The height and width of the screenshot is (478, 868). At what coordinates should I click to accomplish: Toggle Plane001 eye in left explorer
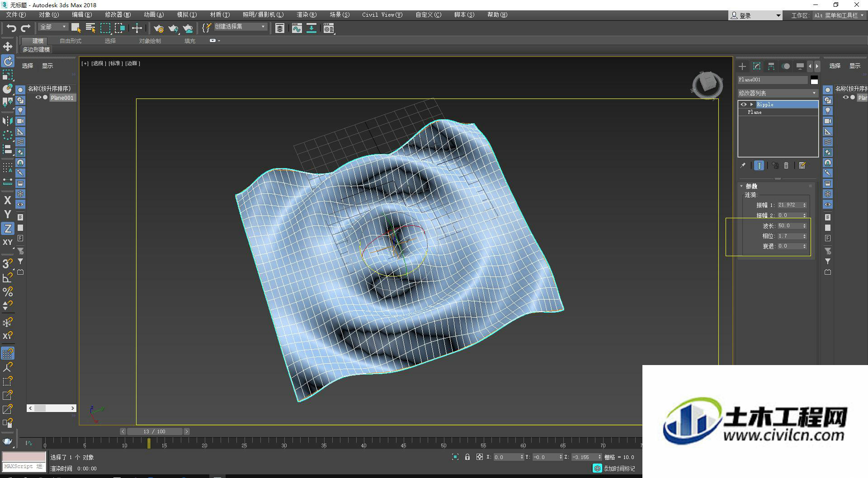tap(38, 98)
